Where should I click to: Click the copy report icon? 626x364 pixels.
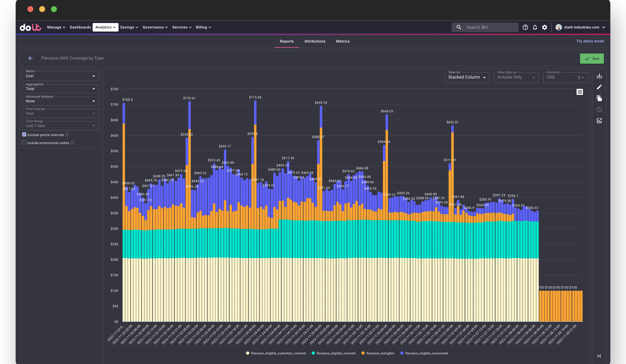click(599, 98)
